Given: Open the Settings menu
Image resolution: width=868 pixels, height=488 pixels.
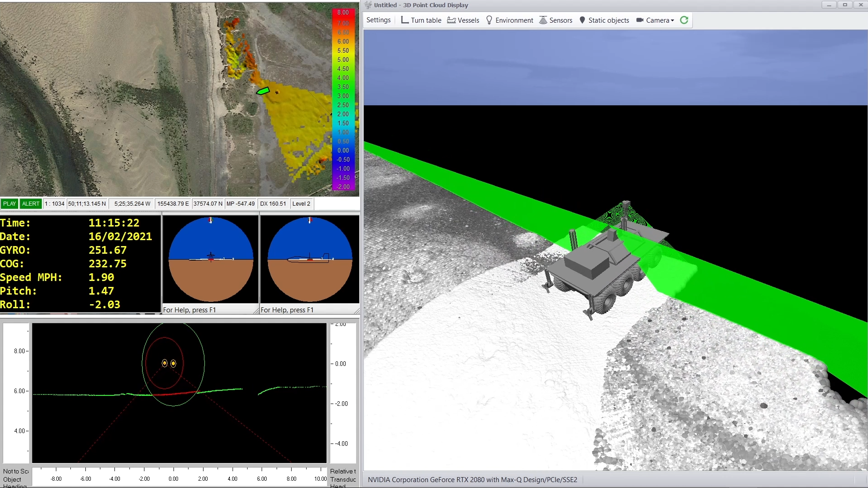Looking at the screenshot, I should [378, 20].
